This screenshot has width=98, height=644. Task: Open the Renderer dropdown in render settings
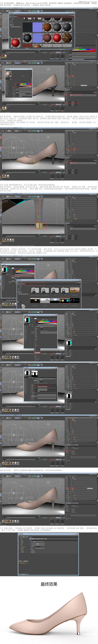pyautogui.click(x=25, y=537)
